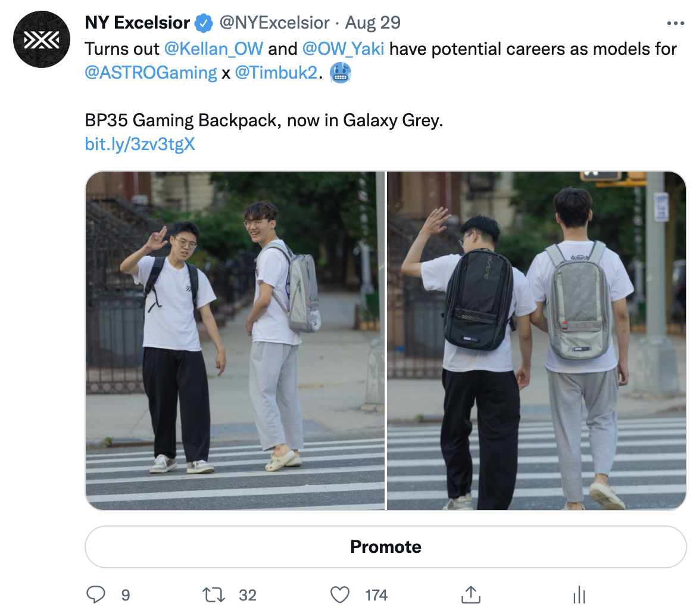Screen dimensions: 699x616
Task: Click the Promote button
Action: point(386,546)
